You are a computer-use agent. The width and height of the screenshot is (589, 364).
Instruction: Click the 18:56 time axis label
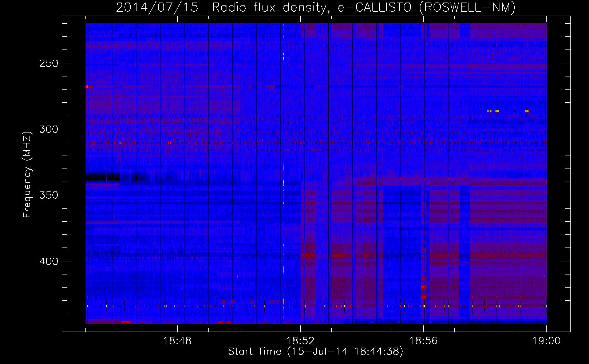423,341
